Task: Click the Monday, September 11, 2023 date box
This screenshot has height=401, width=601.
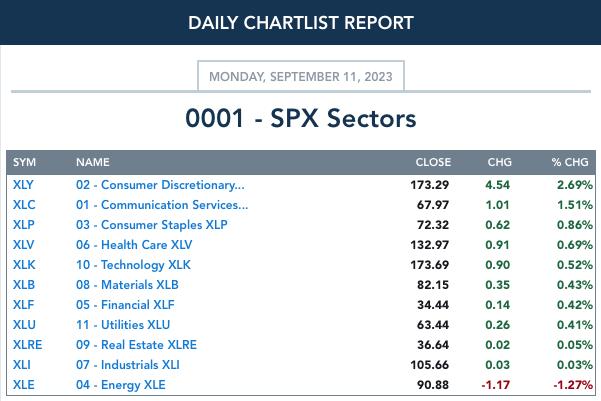Action: (300, 76)
